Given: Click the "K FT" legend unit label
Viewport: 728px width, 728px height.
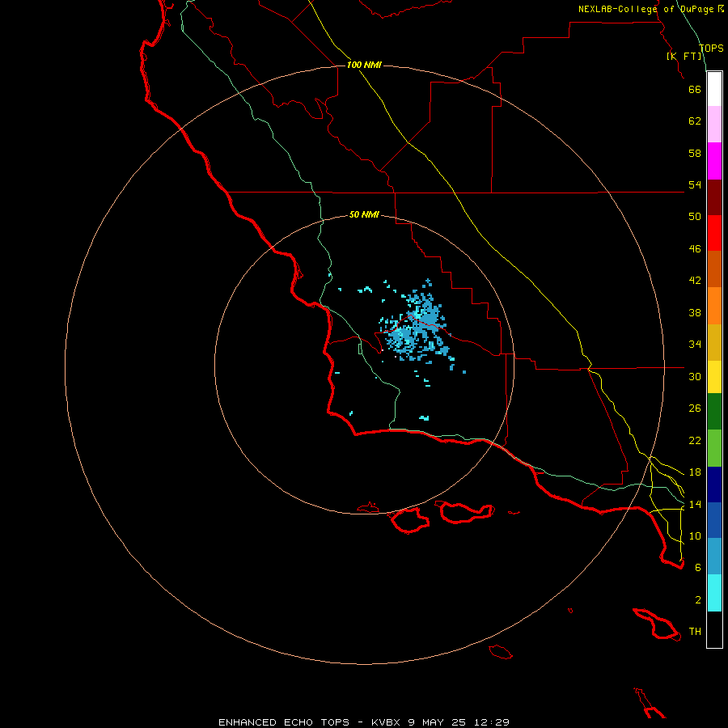Looking at the screenshot, I should 684,56.
